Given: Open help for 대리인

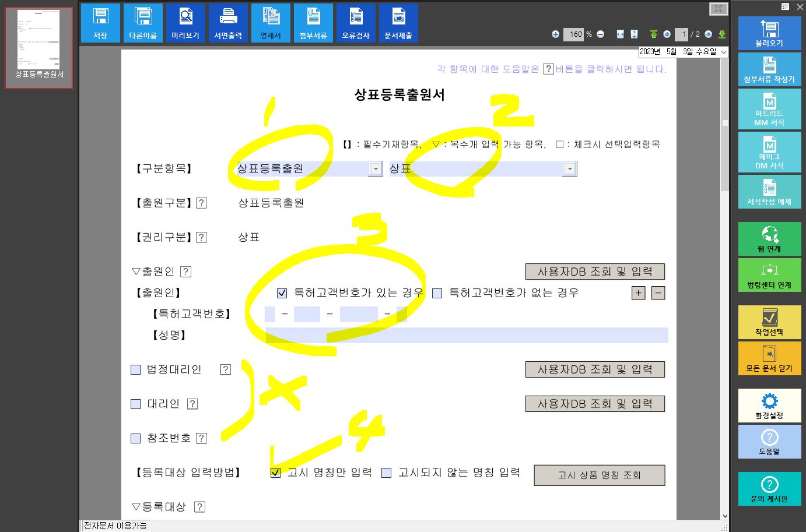Looking at the screenshot, I should click(x=192, y=404).
